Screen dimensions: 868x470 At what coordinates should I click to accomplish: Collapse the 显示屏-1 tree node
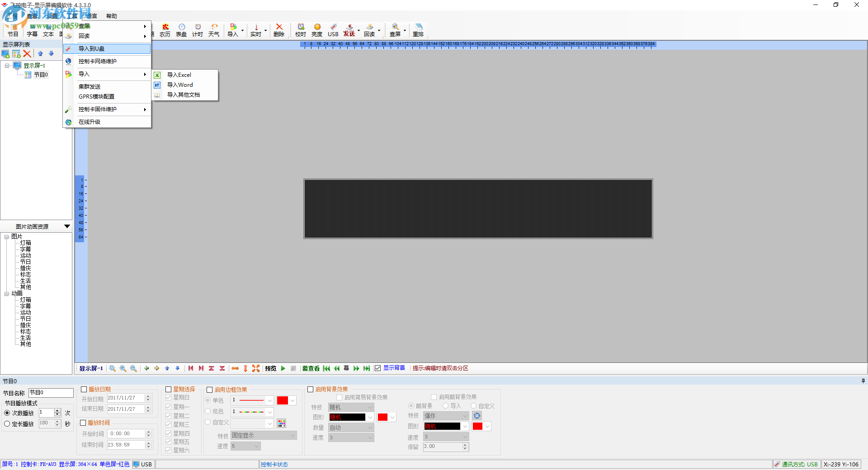7,66
